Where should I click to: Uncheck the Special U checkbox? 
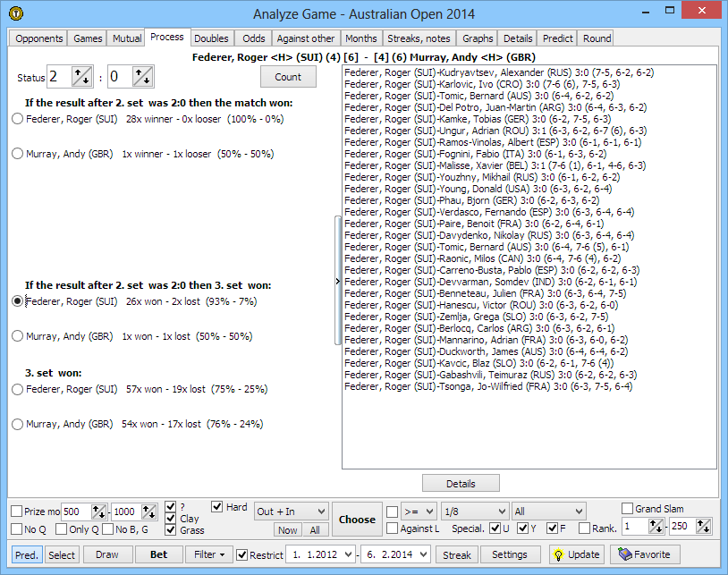pyautogui.click(x=495, y=528)
